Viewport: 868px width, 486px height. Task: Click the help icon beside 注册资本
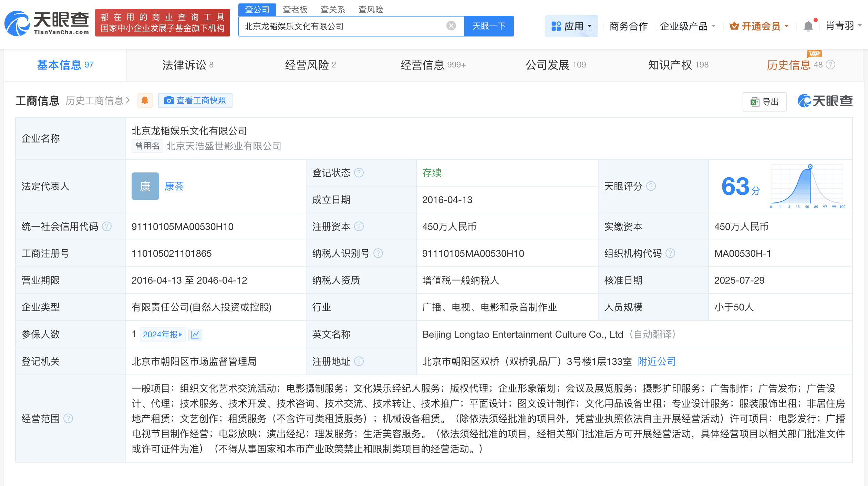tap(359, 226)
